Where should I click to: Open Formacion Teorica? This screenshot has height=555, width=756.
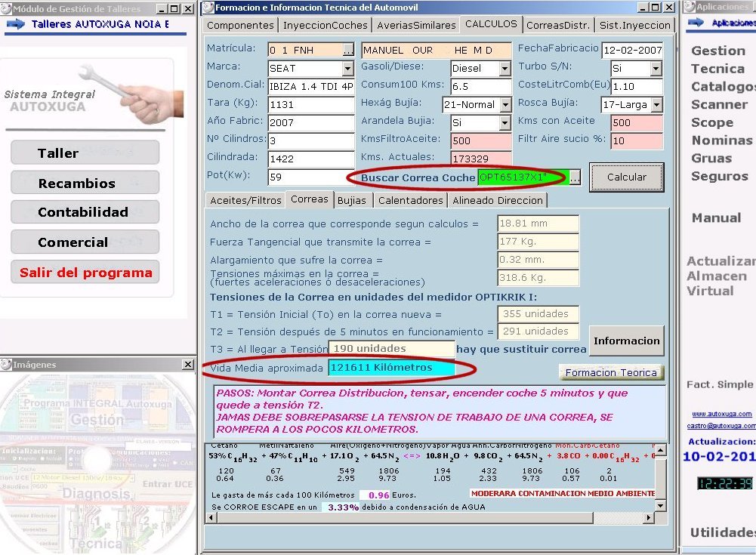[611, 372]
